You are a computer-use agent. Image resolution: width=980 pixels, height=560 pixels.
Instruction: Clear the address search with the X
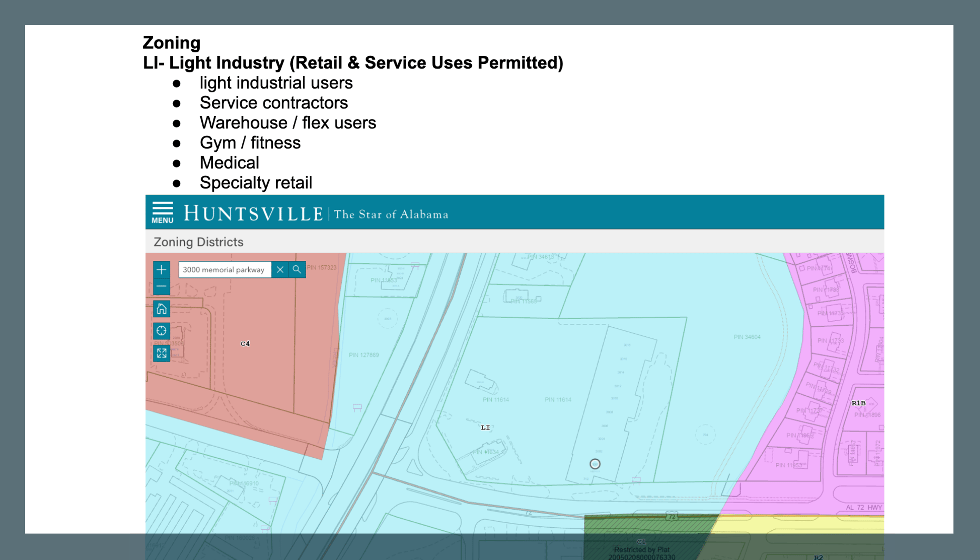(280, 270)
